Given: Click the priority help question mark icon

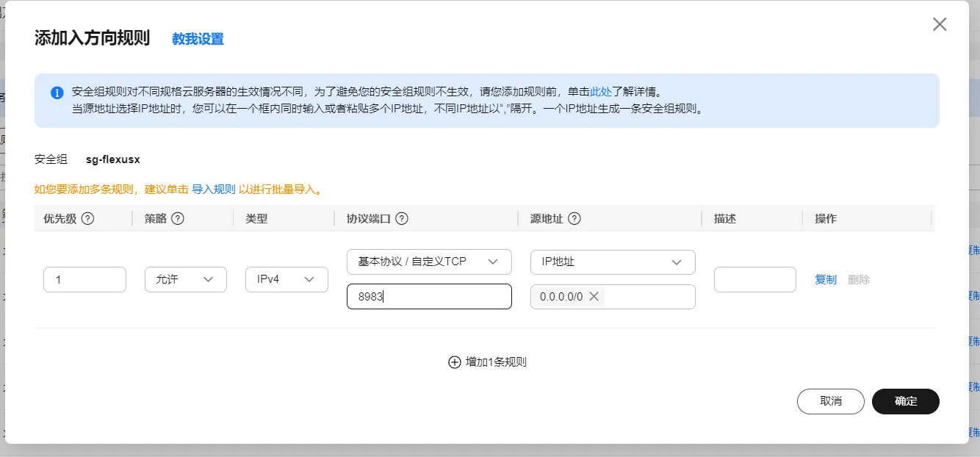Looking at the screenshot, I should pyautogui.click(x=87, y=219).
